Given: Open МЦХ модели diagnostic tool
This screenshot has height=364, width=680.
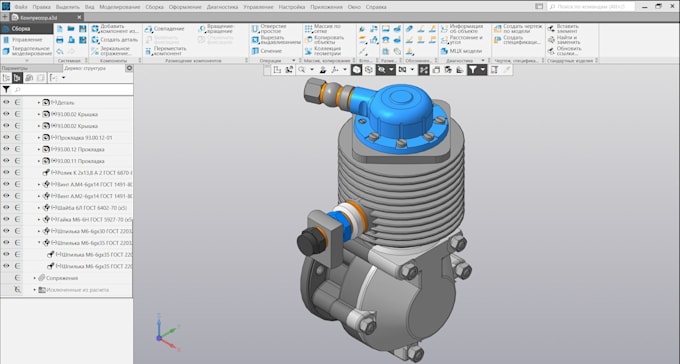Looking at the screenshot, I should pyautogui.click(x=461, y=51).
